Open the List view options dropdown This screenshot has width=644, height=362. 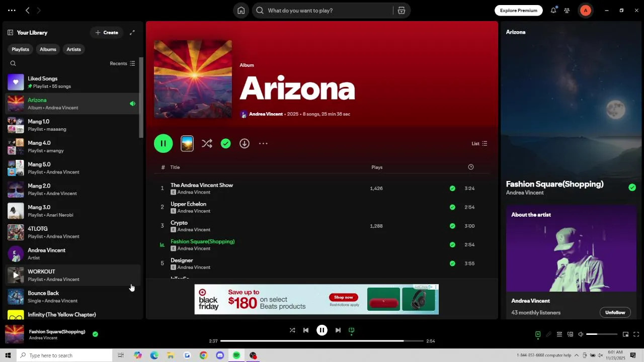click(x=479, y=143)
